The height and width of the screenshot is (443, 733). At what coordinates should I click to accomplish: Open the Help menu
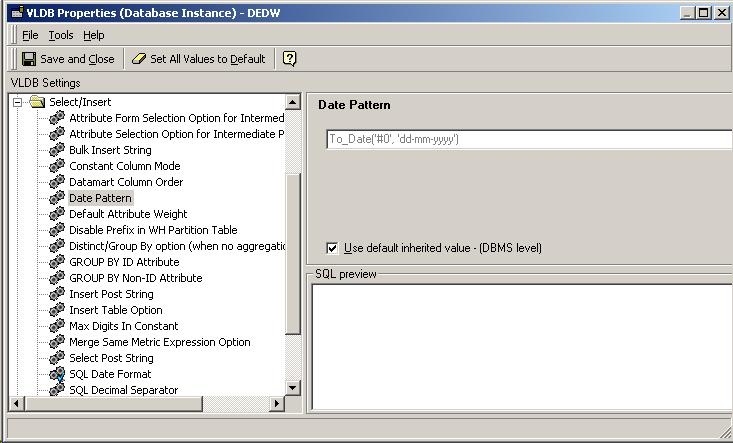[x=93, y=35]
